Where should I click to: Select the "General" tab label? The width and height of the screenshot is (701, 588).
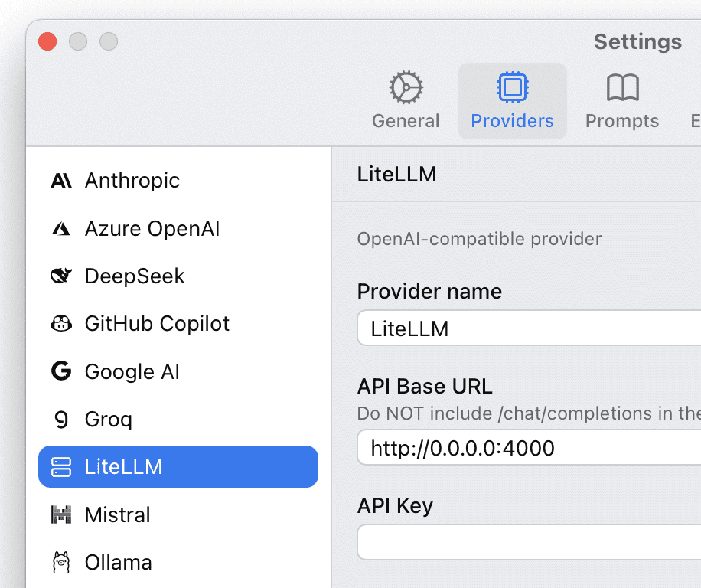pyautogui.click(x=406, y=121)
